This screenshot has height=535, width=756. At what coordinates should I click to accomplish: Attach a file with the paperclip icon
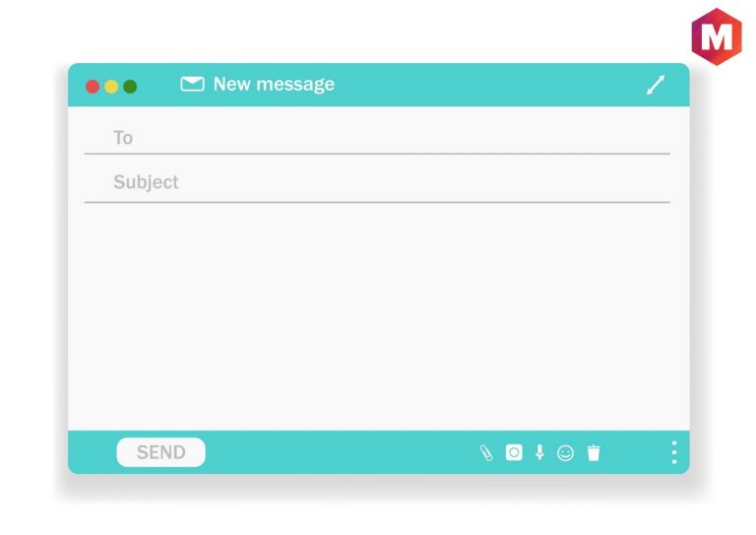(486, 453)
